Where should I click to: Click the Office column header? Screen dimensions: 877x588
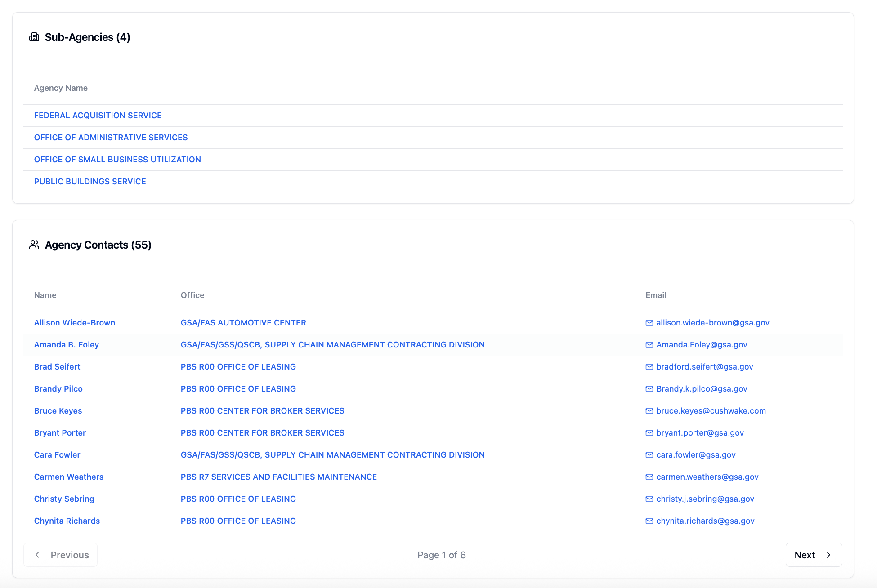pos(192,295)
